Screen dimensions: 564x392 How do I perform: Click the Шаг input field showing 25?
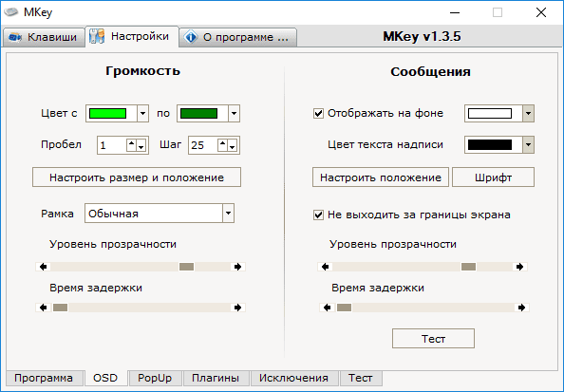(x=203, y=145)
